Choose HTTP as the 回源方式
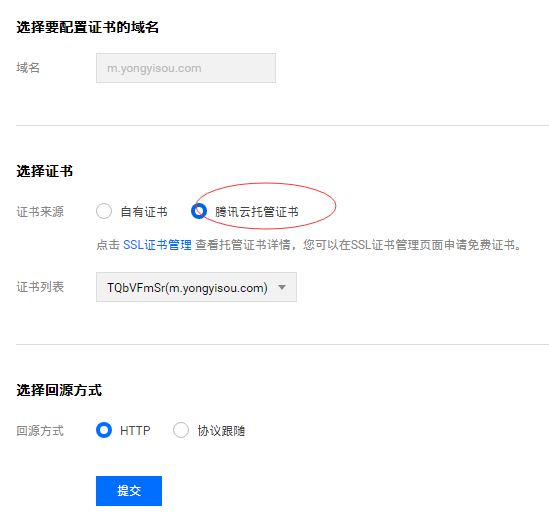 [104, 430]
